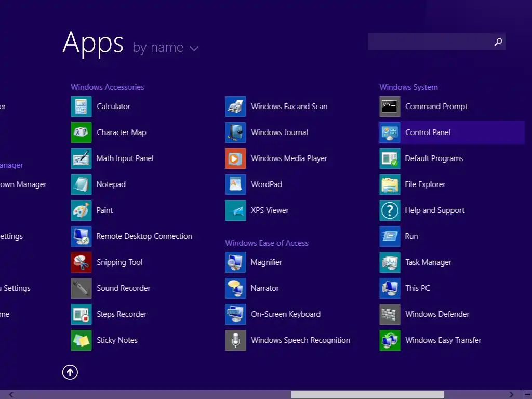This screenshot has height=399, width=532.
Task: Open Sound Recorder microphone icon
Action: (x=81, y=288)
